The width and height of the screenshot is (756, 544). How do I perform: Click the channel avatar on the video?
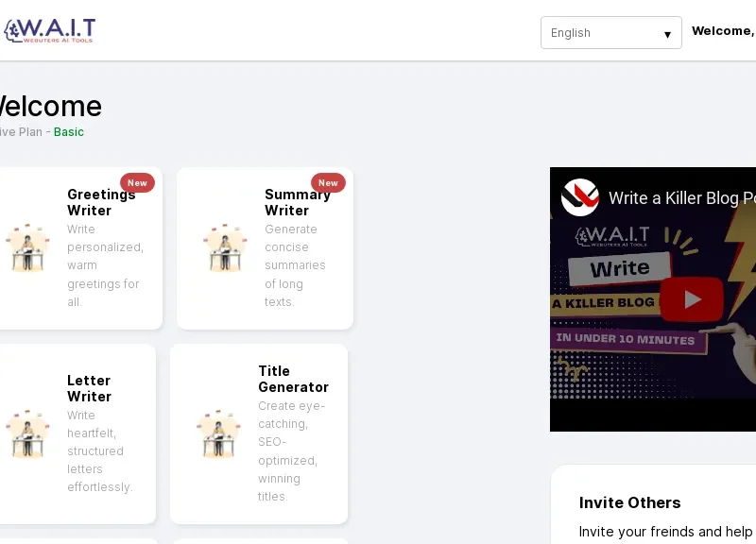click(x=580, y=197)
